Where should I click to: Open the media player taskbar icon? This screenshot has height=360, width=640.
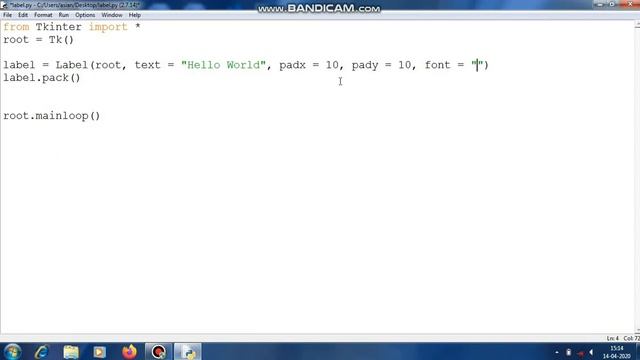click(x=100, y=351)
